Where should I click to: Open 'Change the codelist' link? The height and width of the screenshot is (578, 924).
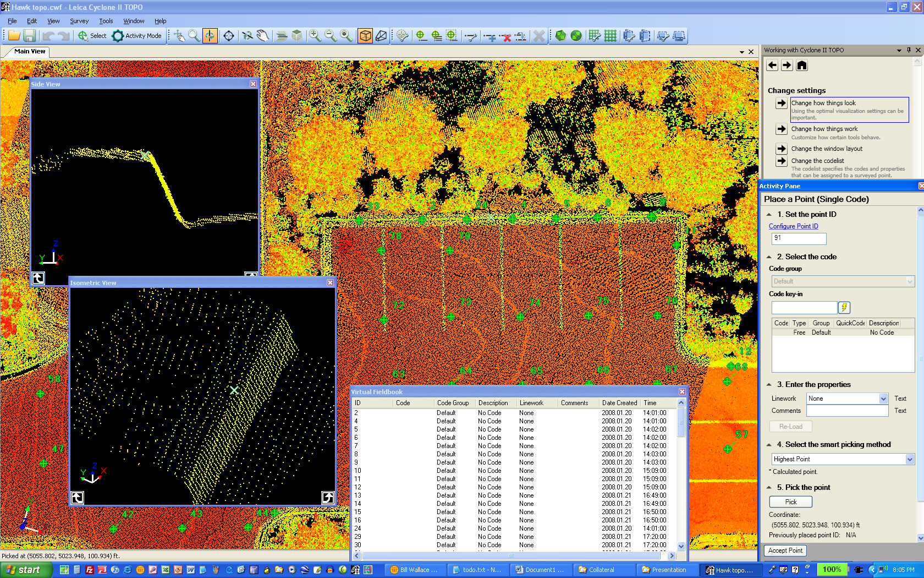click(x=817, y=161)
